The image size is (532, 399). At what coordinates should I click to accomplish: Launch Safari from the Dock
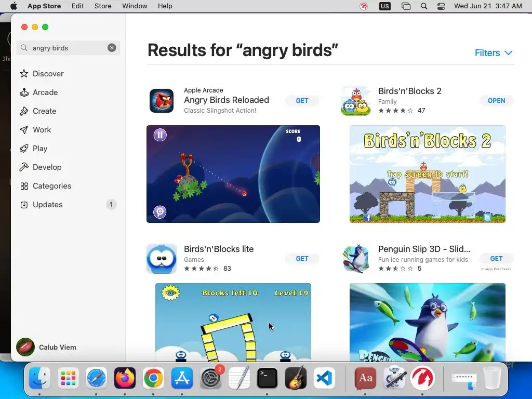pos(96,378)
